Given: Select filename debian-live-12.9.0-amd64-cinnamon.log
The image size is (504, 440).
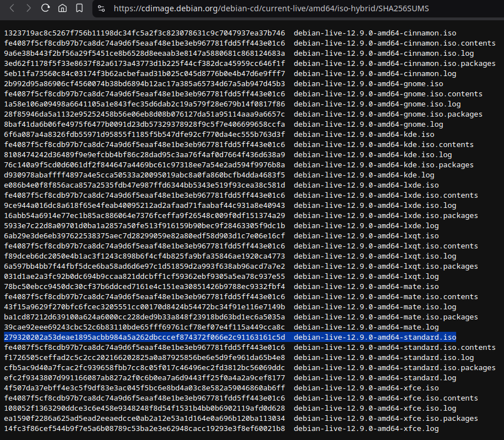Looking at the screenshot, I should tap(375, 74).
